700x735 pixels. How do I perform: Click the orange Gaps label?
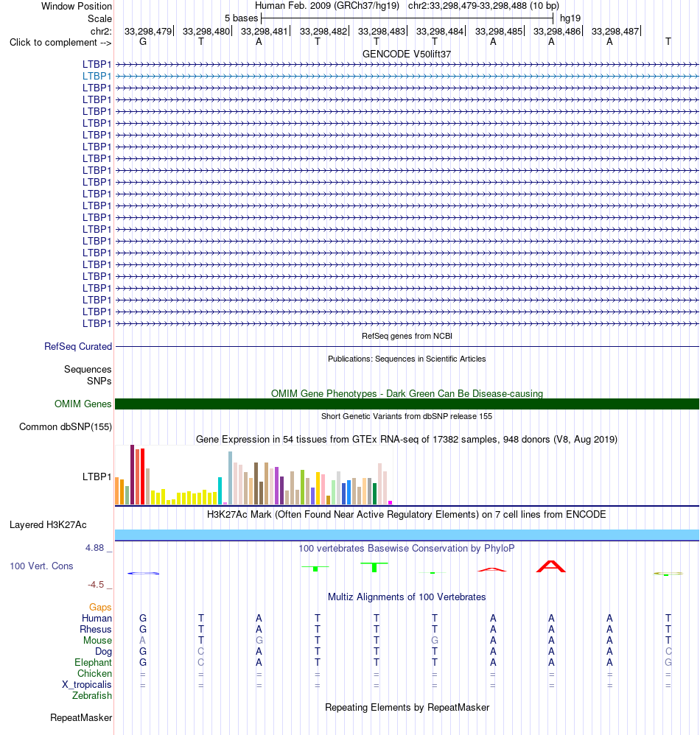[x=100, y=607]
